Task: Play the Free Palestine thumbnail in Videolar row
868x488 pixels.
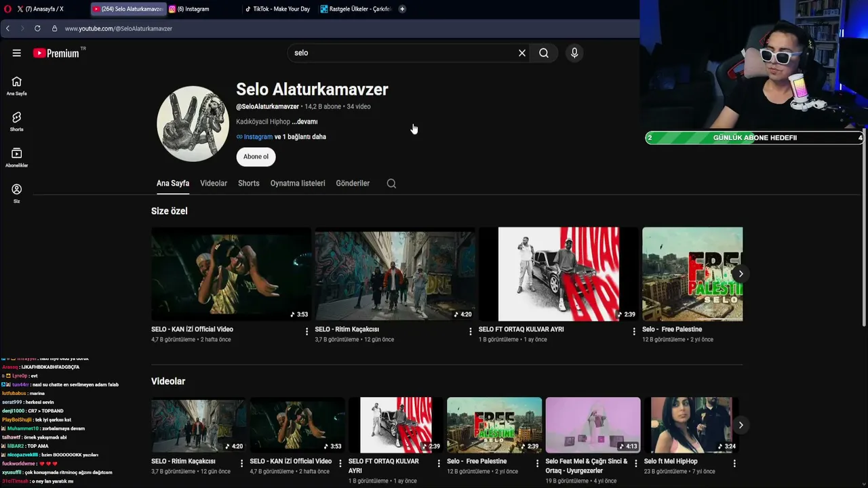Action: pyautogui.click(x=494, y=425)
